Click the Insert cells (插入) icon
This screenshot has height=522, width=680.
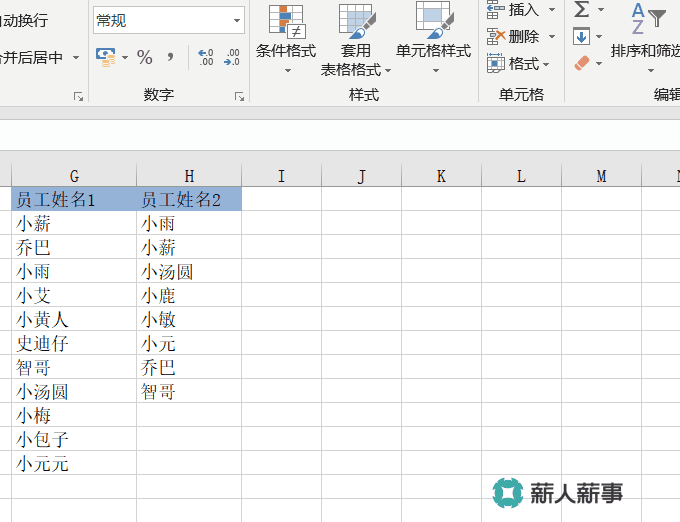[x=496, y=9]
